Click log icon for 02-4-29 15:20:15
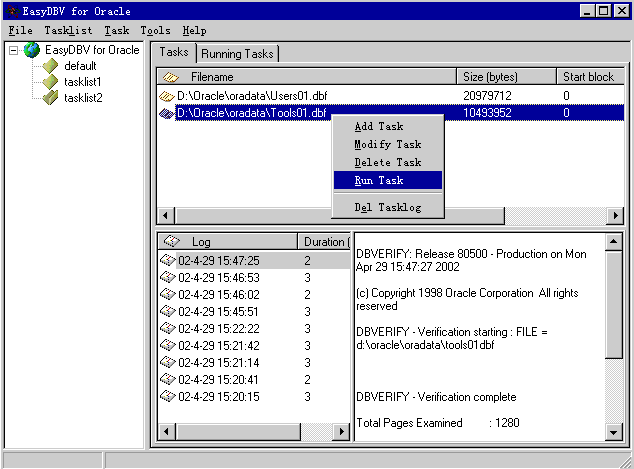634x469 pixels. (x=167, y=396)
